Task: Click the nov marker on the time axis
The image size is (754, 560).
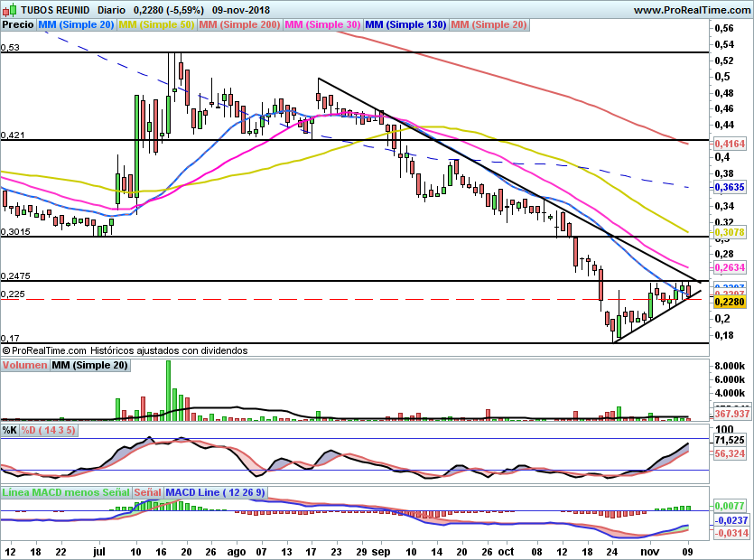Action: [x=649, y=551]
